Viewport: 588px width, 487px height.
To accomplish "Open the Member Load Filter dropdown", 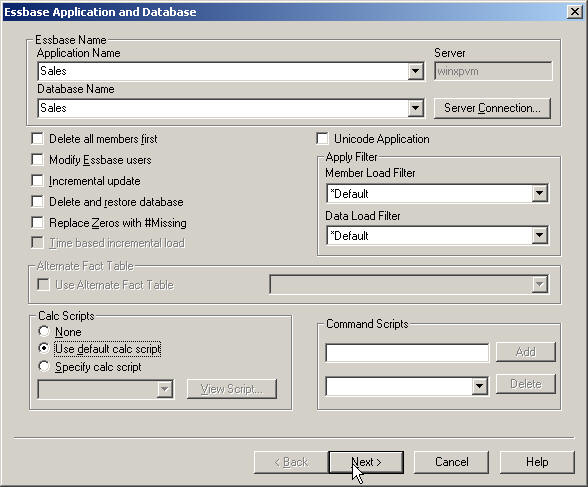I will click(x=539, y=193).
